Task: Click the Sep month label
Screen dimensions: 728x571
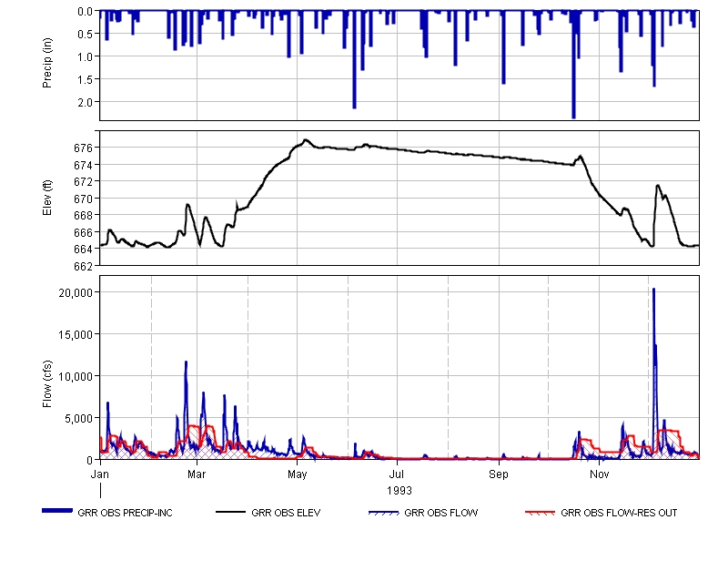Action: (x=499, y=474)
